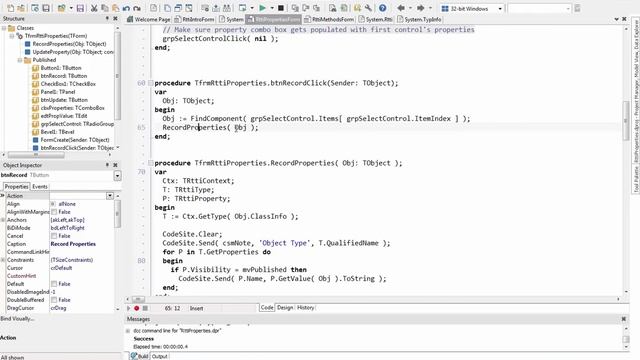Open the Action property value dropdown
Image resolution: width=640 pixels, height=360 pixels.
tap(110, 196)
